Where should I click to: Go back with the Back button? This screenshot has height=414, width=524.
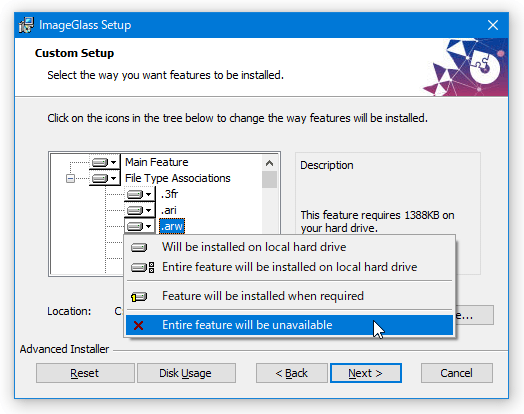point(291,373)
